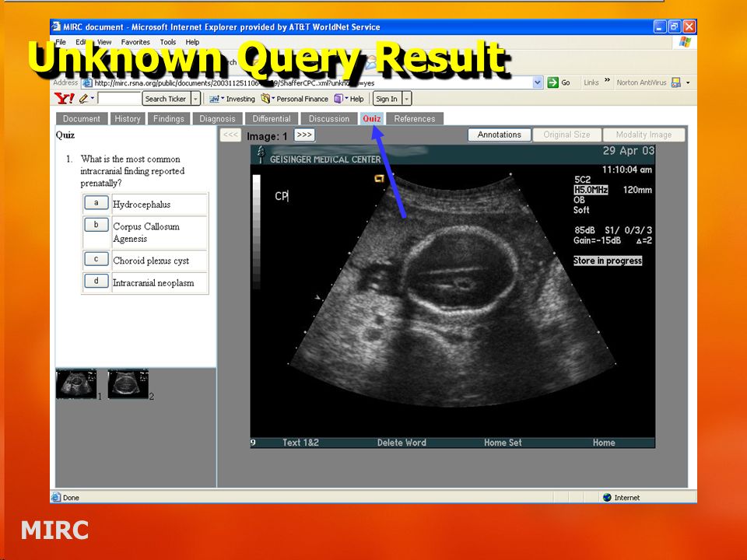The width and height of the screenshot is (747, 560).
Task: Click the Yahoo Y! toolbar logo
Action: point(65,99)
